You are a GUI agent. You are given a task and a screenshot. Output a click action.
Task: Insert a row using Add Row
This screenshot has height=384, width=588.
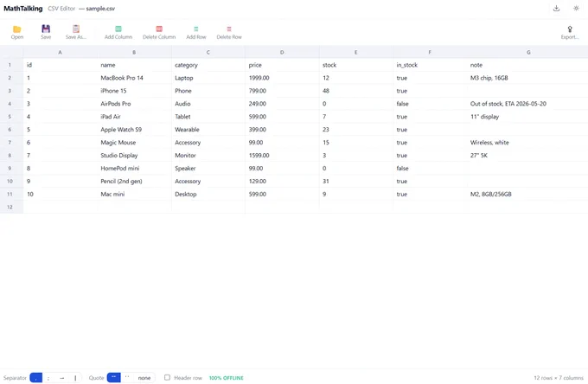[x=196, y=32]
